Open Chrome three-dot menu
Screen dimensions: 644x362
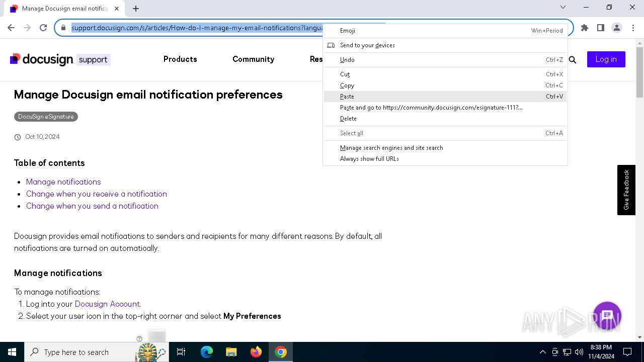632,28
